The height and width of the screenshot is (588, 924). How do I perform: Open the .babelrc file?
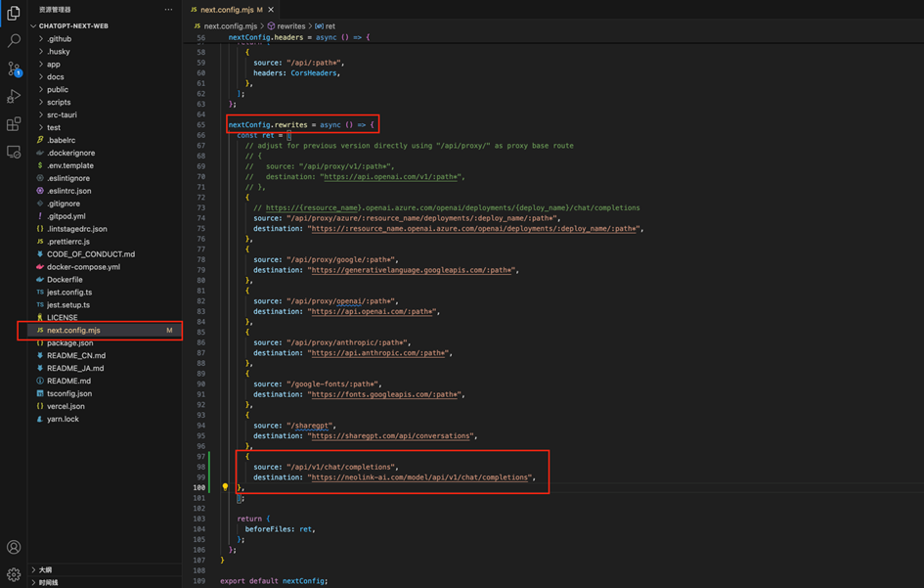click(x=62, y=140)
